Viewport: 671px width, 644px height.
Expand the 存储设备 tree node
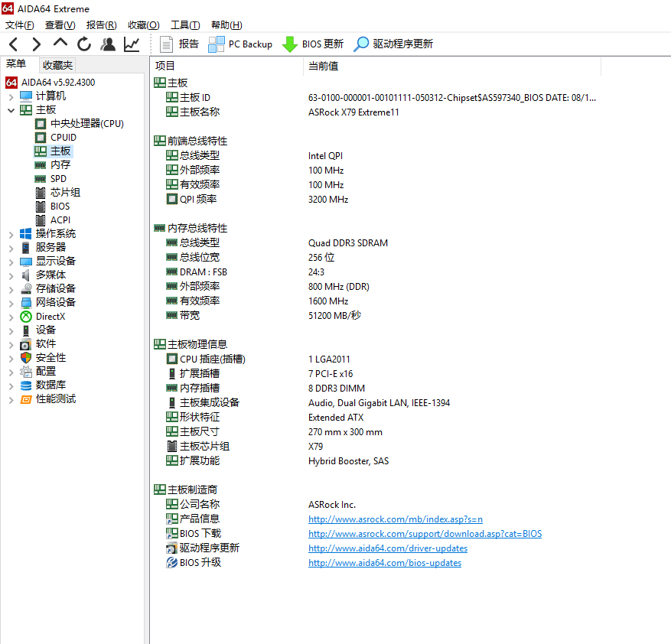click(x=11, y=290)
